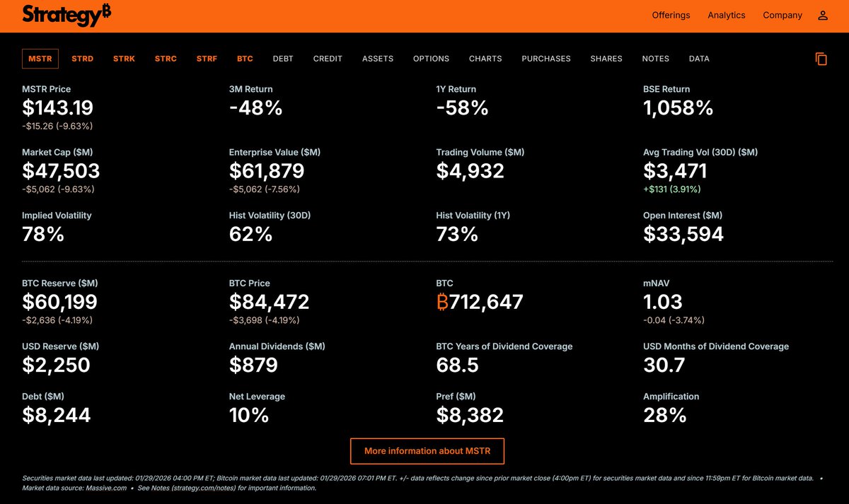Viewport: 849px width, 504px height.
Task: Click Enterprise Value figure $61,879
Action: coord(267,171)
